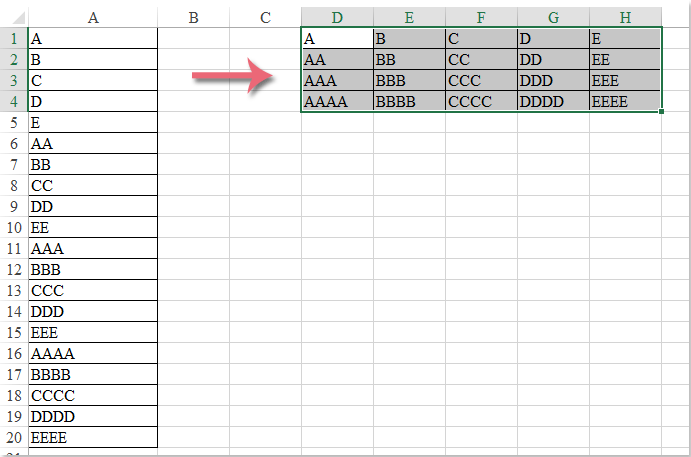Screen dimensions: 691x457
Task: Click cell E2 containing BB
Action: (409, 59)
